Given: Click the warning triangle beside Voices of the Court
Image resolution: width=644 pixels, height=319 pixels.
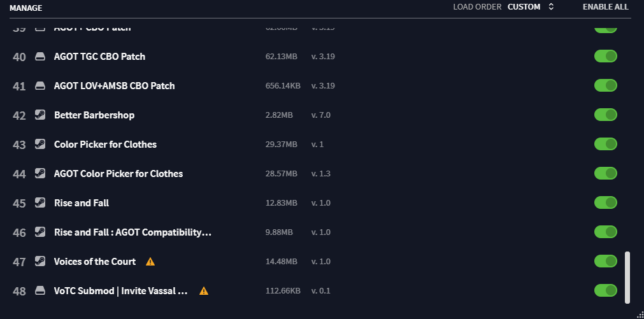Looking at the screenshot, I should 150,262.
